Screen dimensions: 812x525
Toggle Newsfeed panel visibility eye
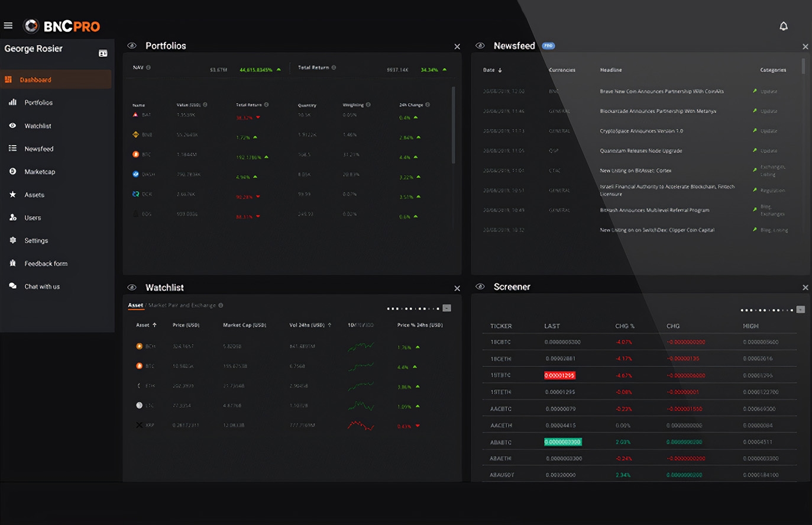pos(480,46)
